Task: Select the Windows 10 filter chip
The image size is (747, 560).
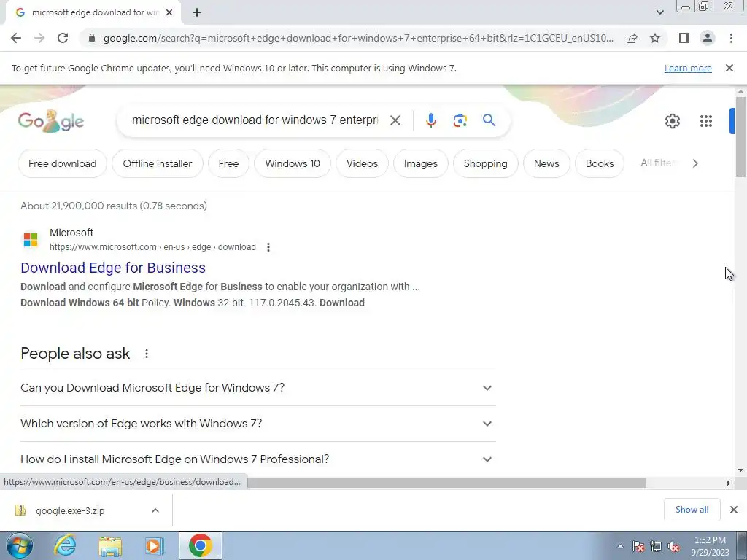Action: pyautogui.click(x=293, y=163)
